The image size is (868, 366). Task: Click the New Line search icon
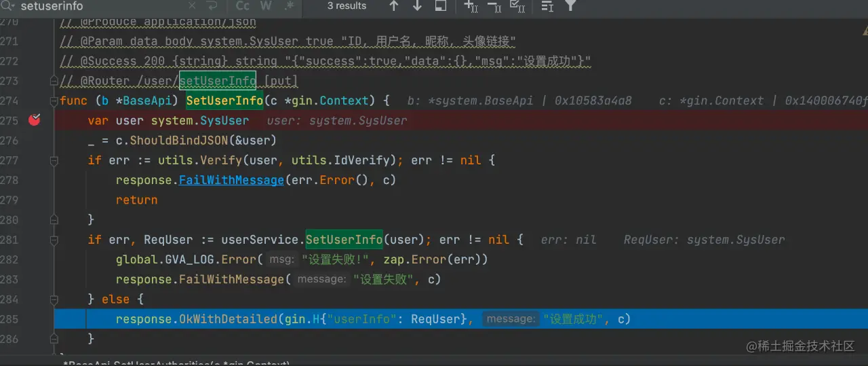(x=212, y=6)
